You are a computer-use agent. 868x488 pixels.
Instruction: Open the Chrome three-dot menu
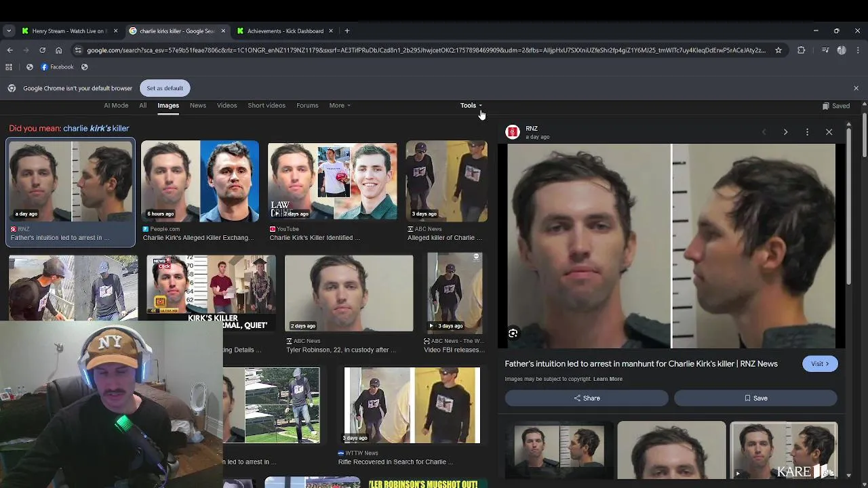click(858, 50)
